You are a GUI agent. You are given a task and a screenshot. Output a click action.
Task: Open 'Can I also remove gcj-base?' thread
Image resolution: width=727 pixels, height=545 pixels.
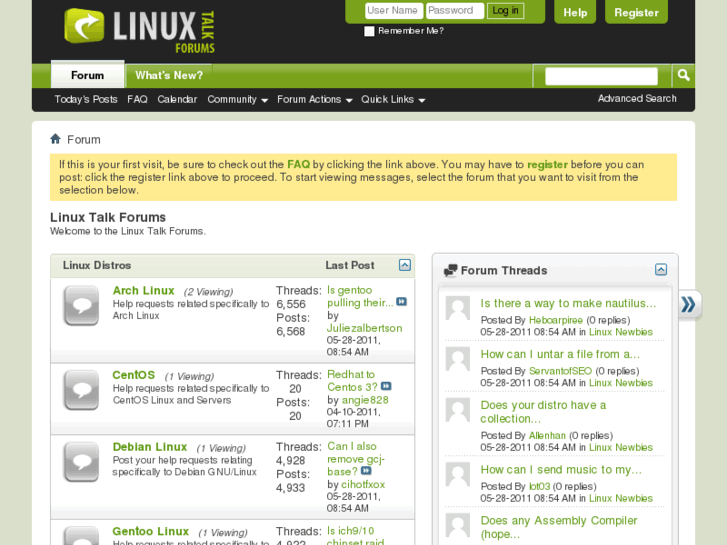point(356,459)
